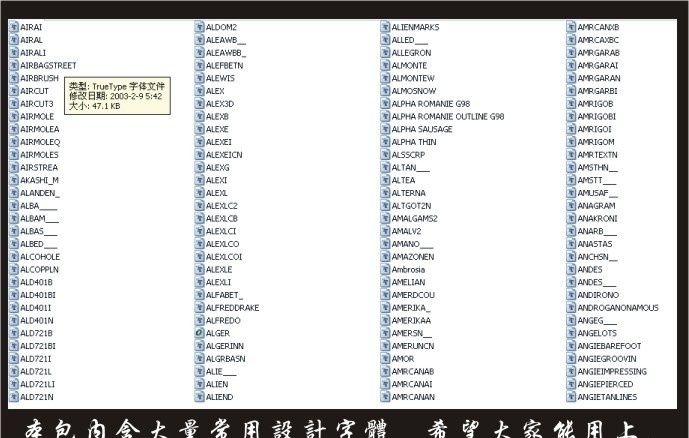Select the ANAGRAM file icon
689x438 pixels.
click(x=571, y=205)
